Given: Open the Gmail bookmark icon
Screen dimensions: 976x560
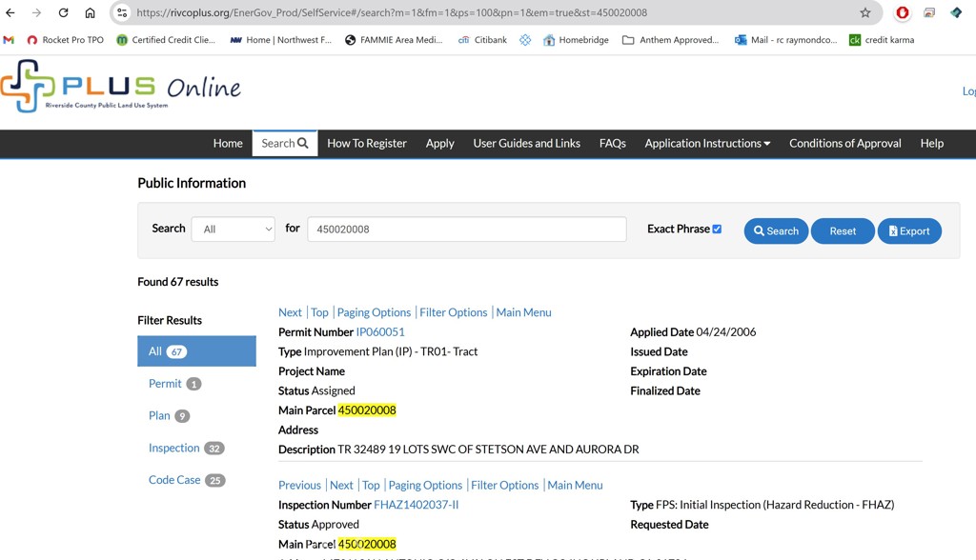Looking at the screenshot, I should tap(9, 40).
